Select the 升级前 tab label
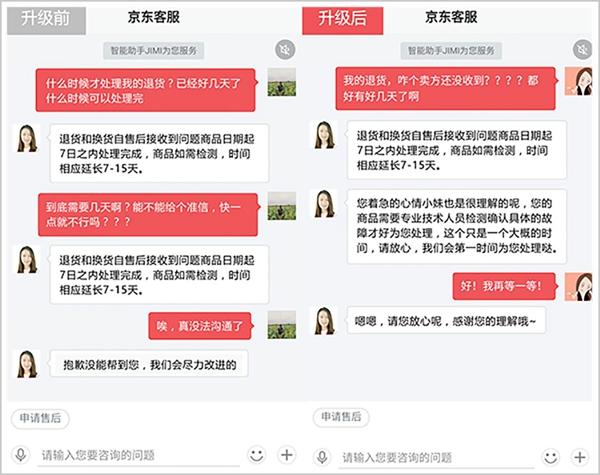 coord(43,17)
